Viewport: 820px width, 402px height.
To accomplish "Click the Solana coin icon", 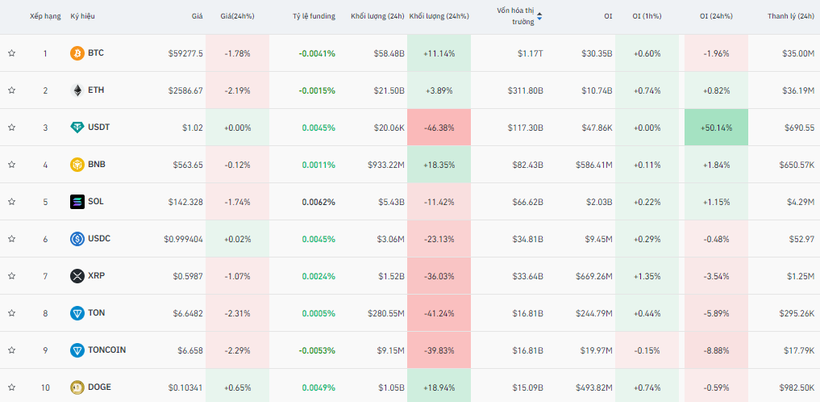I will coord(77,201).
